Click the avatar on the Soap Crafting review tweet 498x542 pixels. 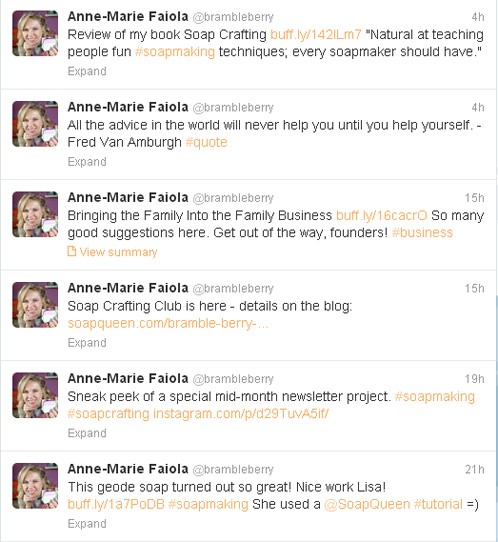pos(35,33)
